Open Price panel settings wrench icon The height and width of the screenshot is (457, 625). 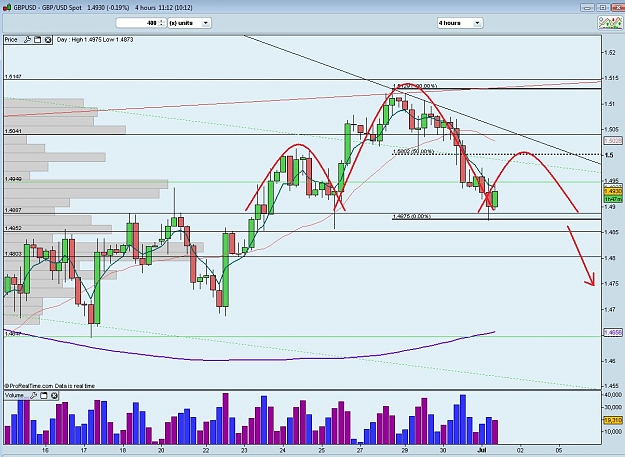(x=27, y=39)
